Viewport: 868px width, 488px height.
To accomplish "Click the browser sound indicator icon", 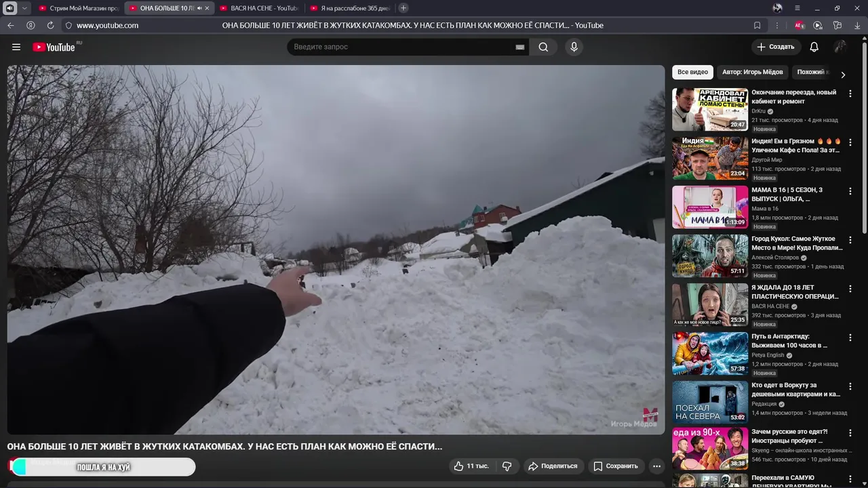I will coord(10,8).
